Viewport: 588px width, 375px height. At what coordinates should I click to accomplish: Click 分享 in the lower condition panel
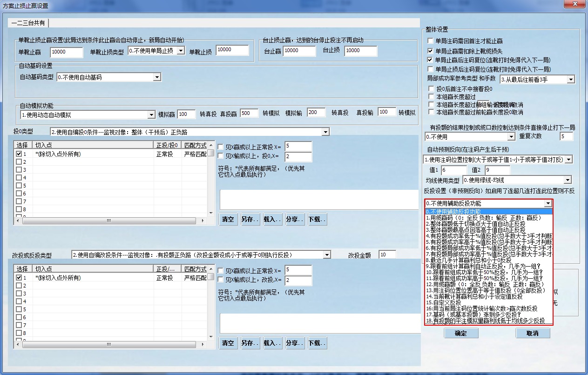294,343
